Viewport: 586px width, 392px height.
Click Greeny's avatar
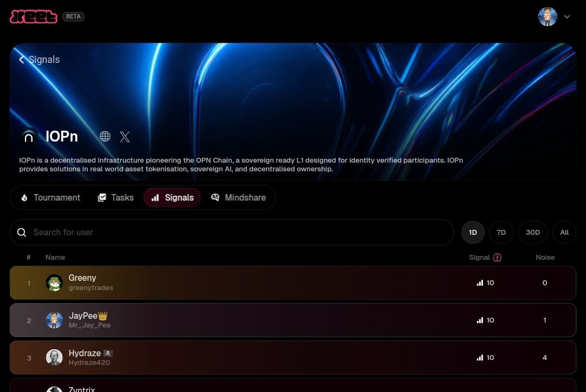[x=54, y=282]
